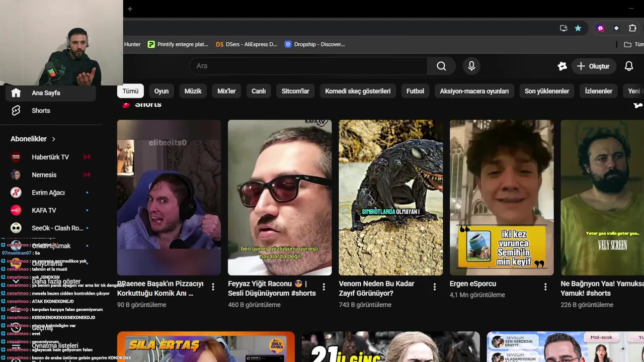Image resolution: width=644 pixels, height=362 pixels.
Task: Select Aksiyon-macera oyunları chip
Action: 474,91
